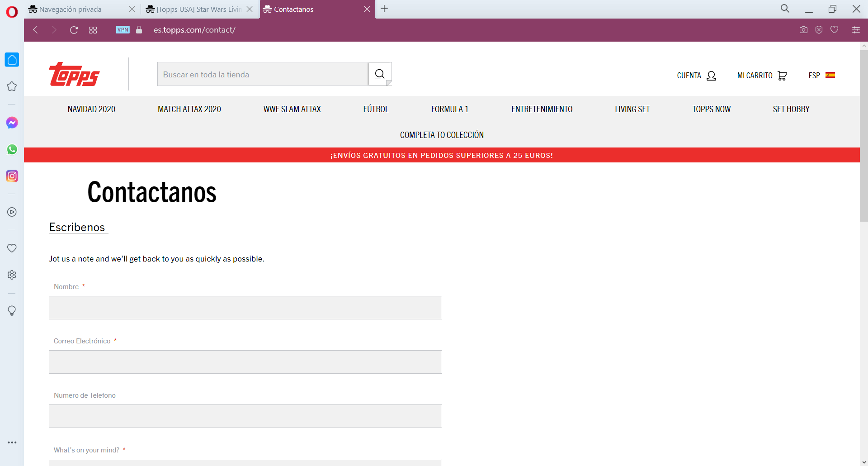Open CUENTA account link

pos(696,76)
